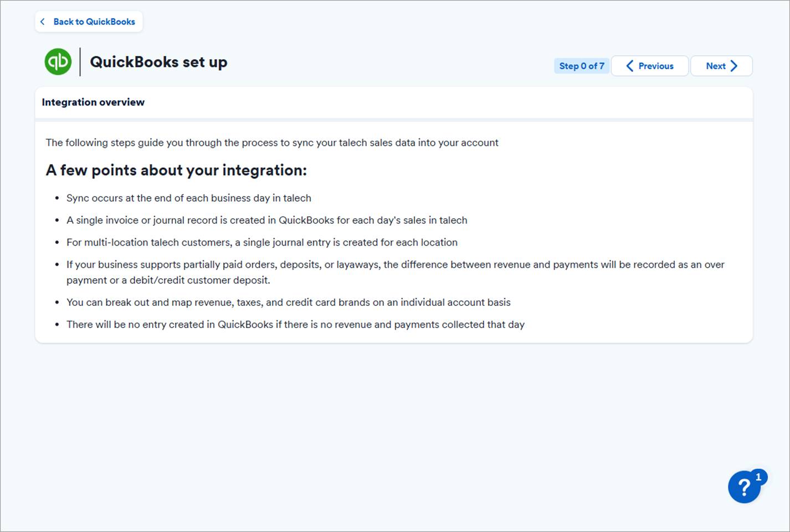
Task: Click the left arrow icon in Previous
Action: point(629,66)
